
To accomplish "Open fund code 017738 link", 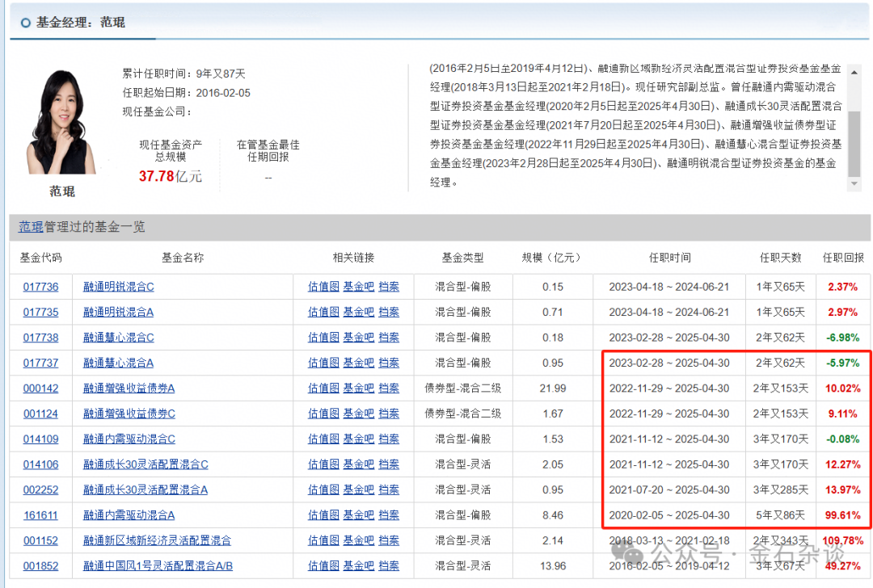I will click(40, 338).
